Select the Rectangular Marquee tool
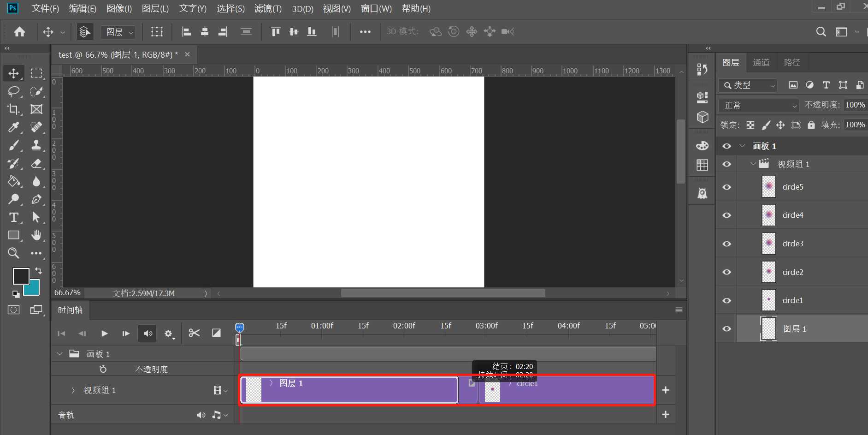 (36, 73)
